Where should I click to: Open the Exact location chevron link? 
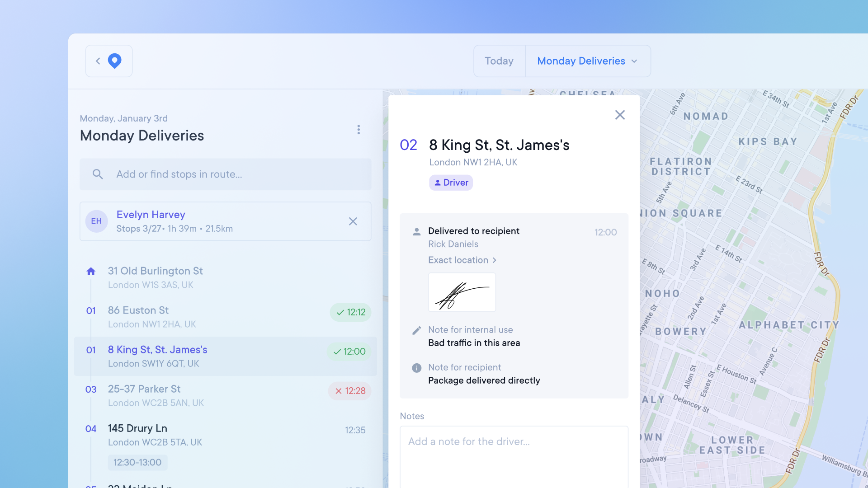[462, 260]
